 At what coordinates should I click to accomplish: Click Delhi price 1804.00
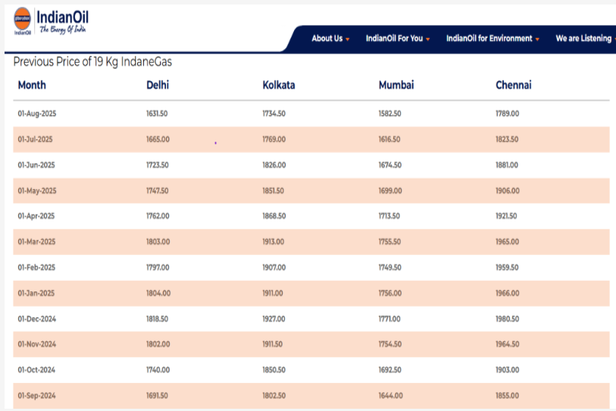pos(158,293)
